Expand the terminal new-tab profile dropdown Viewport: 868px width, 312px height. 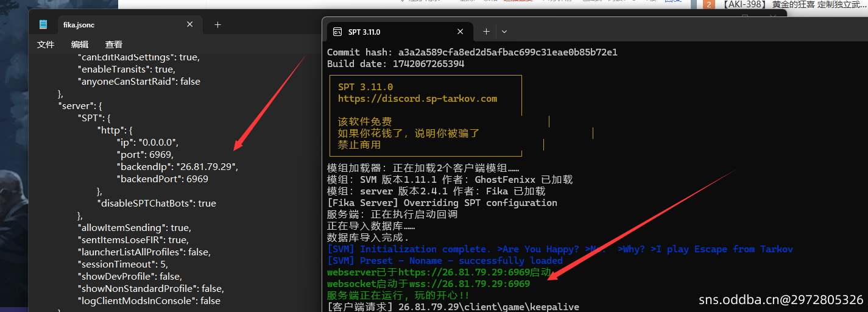pyautogui.click(x=504, y=32)
